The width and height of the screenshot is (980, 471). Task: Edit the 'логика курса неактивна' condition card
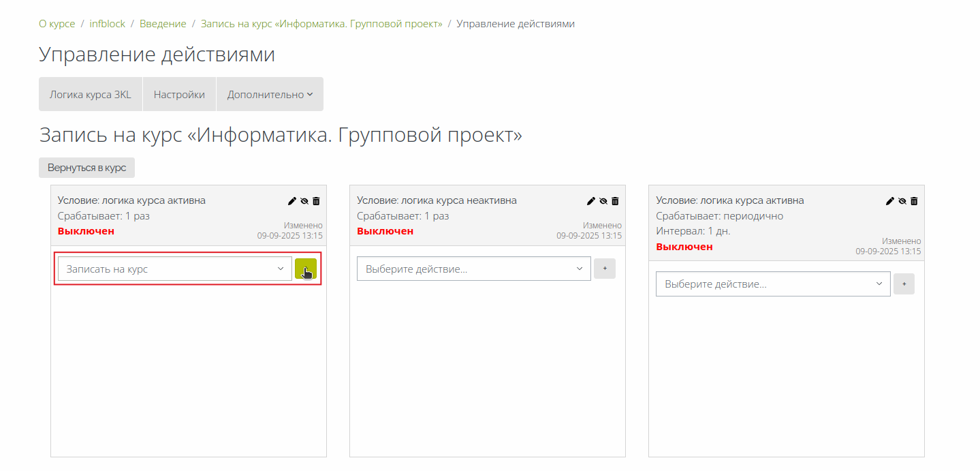[x=591, y=201]
